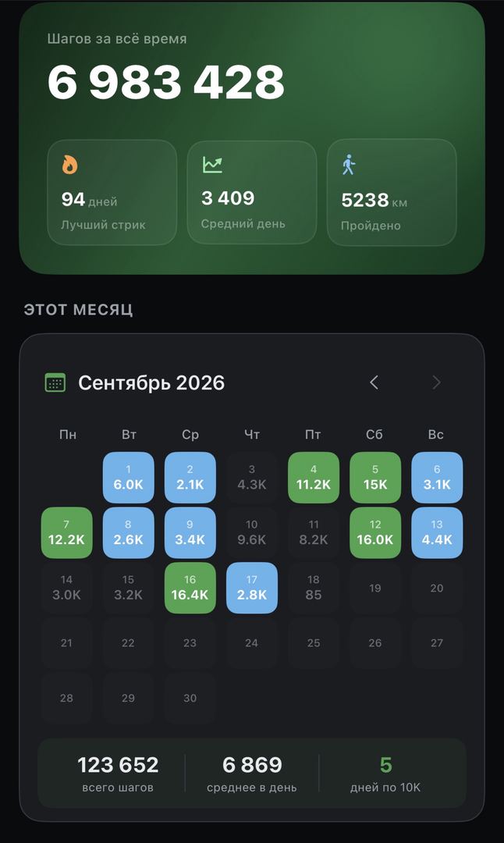
Task: Click the green chart trend icon
Action: (212, 165)
